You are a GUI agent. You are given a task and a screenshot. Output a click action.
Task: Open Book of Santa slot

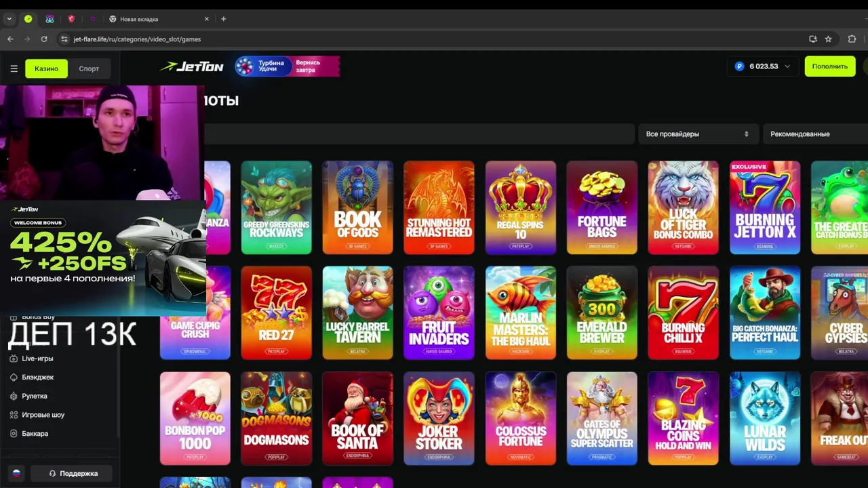click(358, 418)
